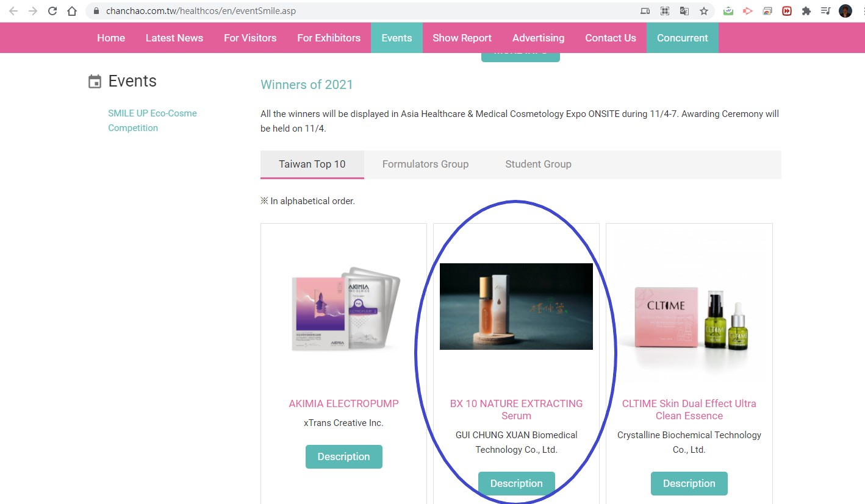Select the Taiwan Top 10 tab
The height and width of the screenshot is (504, 865).
click(x=312, y=164)
